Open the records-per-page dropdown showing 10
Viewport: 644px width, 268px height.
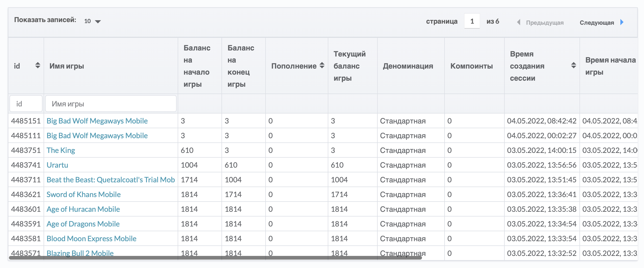coord(92,21)
